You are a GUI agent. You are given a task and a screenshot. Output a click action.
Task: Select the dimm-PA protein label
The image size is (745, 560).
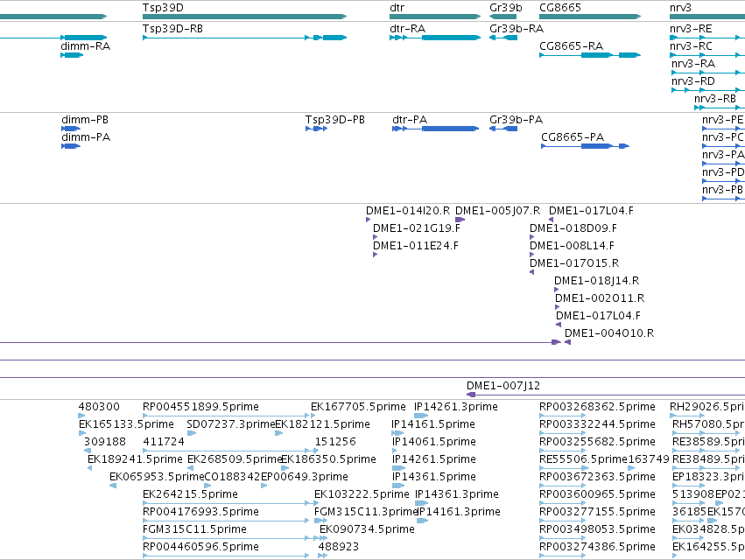pos(86,137)
